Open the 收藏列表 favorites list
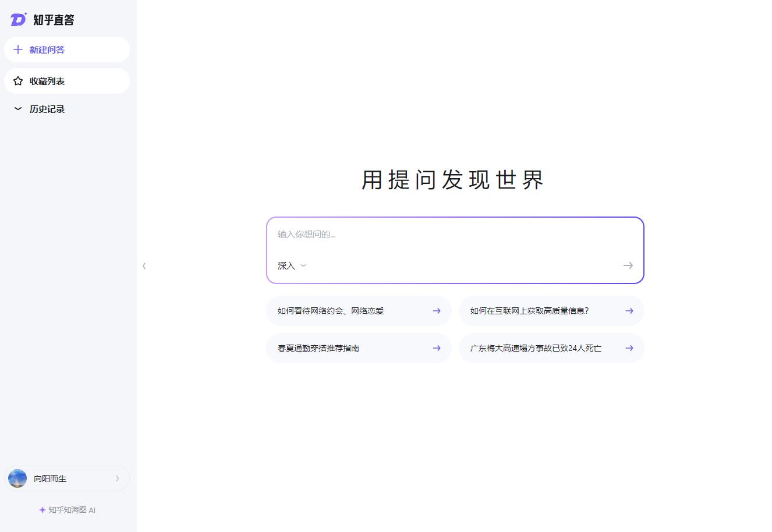The height and width of the screenshot is (532, 772). click(x=67, y=81)
